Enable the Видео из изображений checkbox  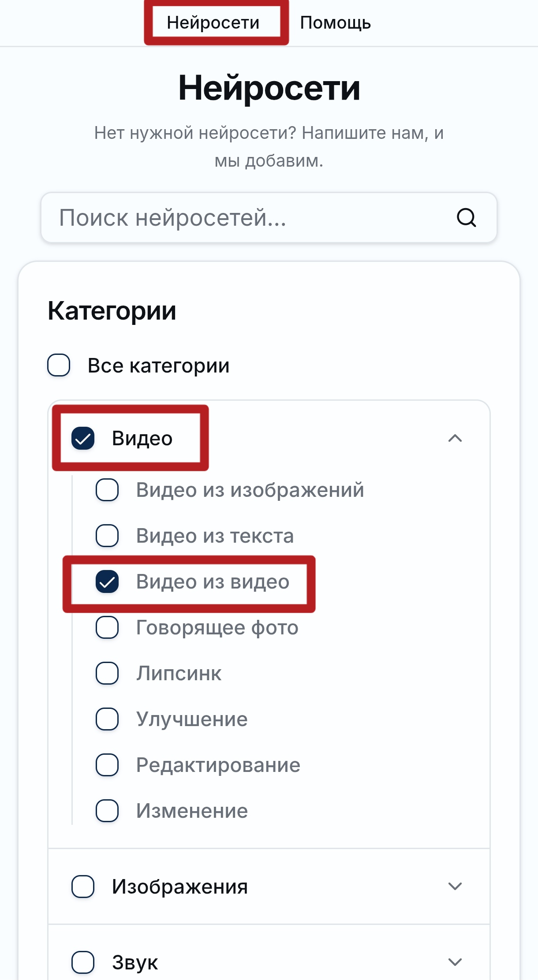[x=107, y=490]
